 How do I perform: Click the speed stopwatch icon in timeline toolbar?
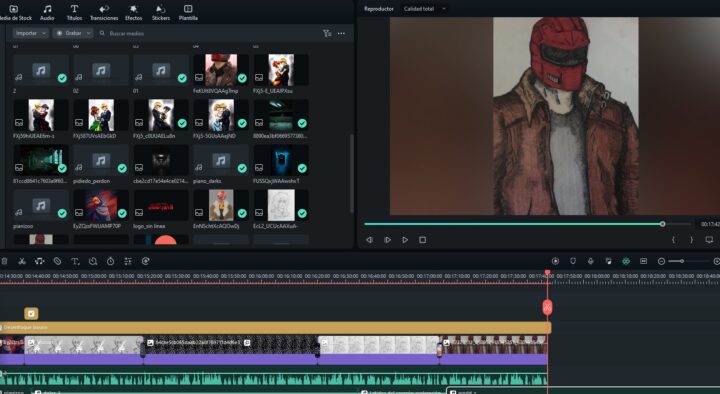point(110,261)
